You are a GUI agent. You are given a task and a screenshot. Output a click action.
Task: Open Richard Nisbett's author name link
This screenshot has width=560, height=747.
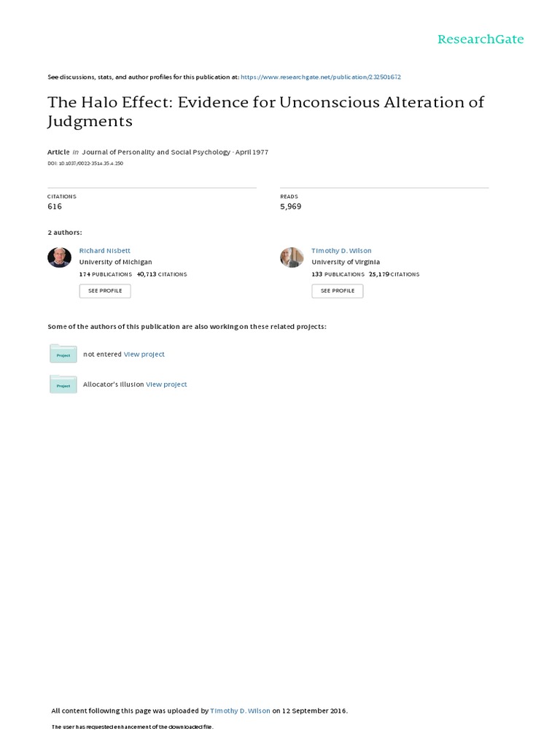(x=105, y=250)
